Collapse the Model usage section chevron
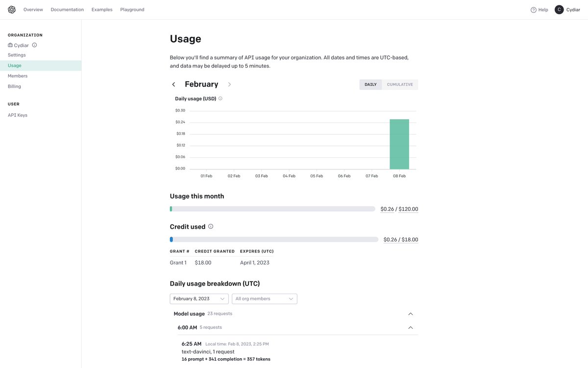Screen dimensions: 588x368 click(411, 314)
